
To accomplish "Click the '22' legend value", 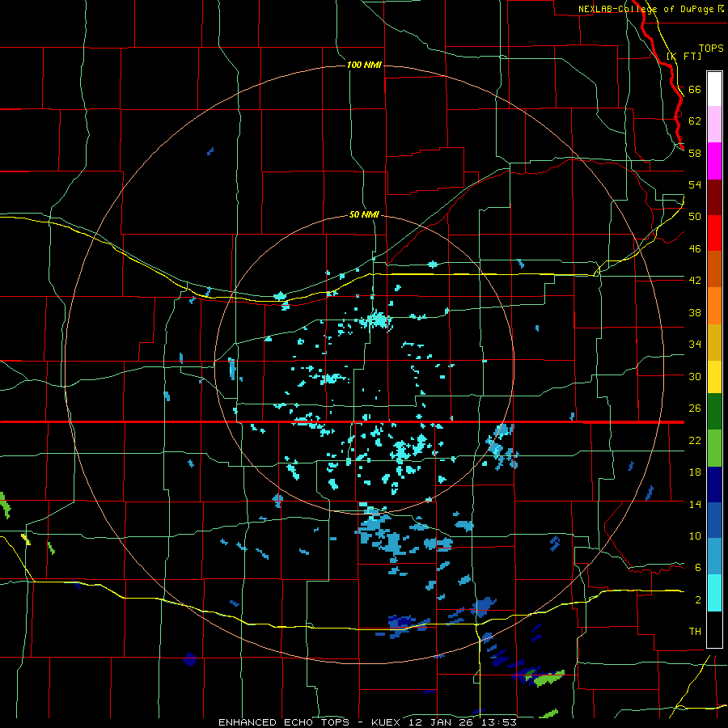I will pyautogui.click(x=695, y=440).
